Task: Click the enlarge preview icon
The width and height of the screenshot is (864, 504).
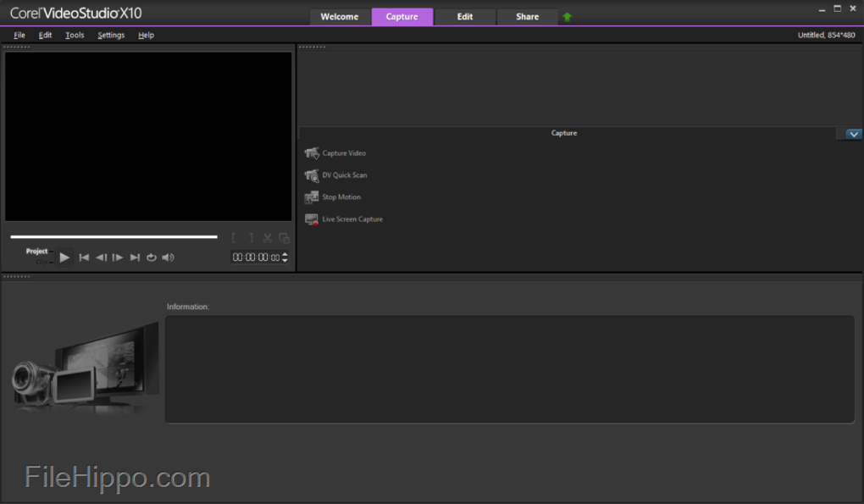Action: (x=284, y=238)
